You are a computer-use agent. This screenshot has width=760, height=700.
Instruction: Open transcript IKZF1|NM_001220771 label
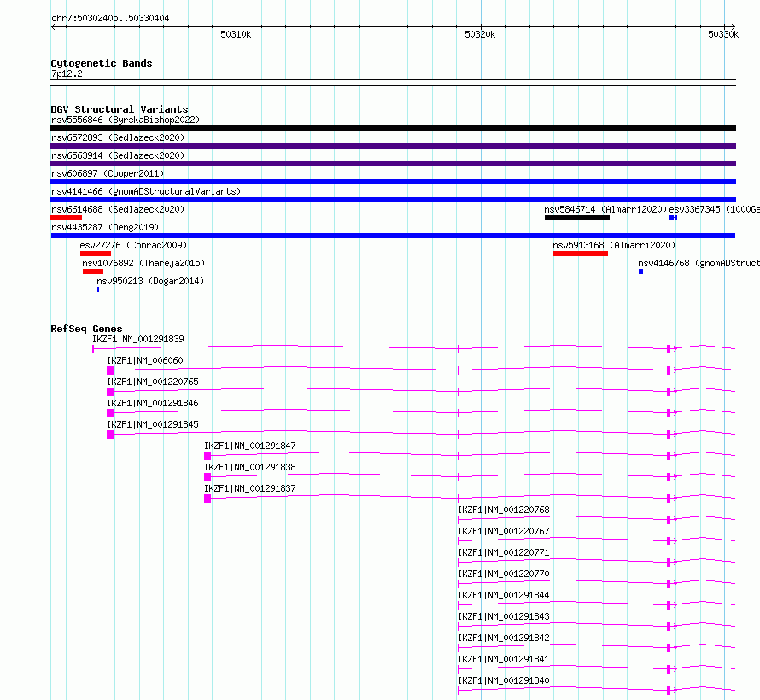click(504, 552)
